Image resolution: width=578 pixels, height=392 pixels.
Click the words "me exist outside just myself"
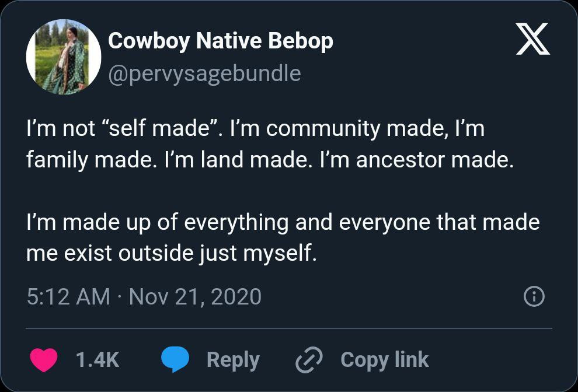(171, 254)
